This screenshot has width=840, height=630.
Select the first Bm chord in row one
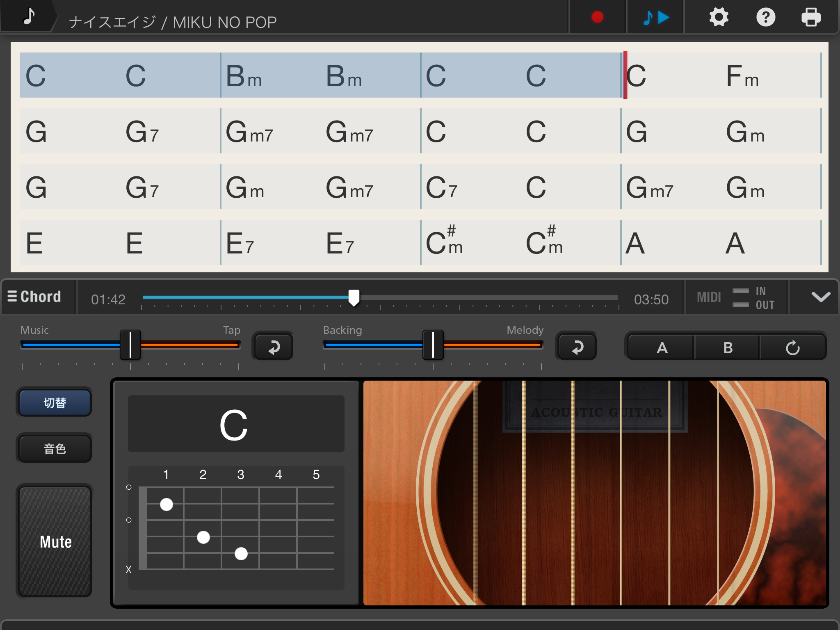(x=244, y=76)
